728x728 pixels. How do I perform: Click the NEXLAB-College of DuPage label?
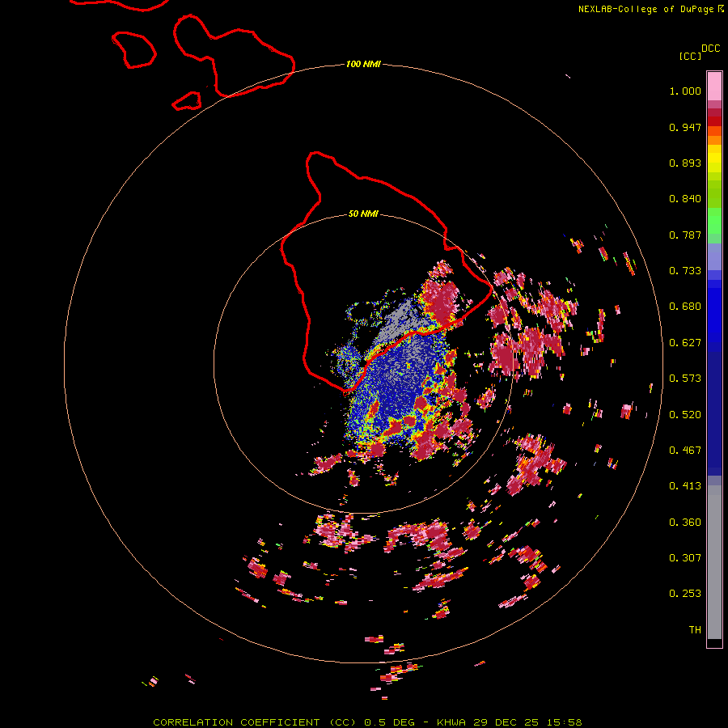[x=645, y=9]
